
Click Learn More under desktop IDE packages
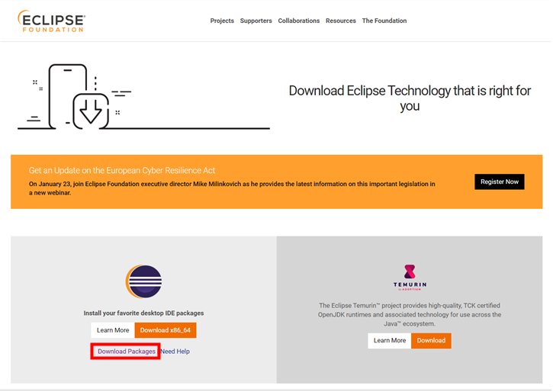point(113,330)
